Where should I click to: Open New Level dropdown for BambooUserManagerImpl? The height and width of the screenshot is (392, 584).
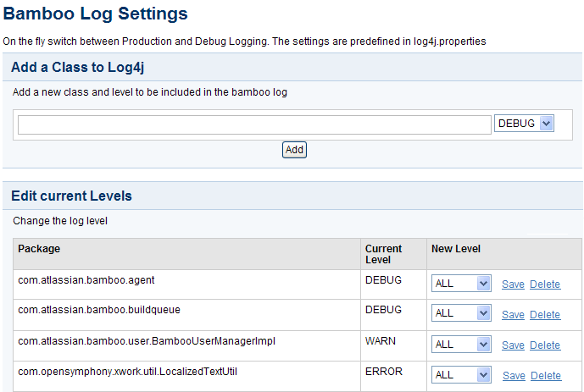(x=461, y=345)
